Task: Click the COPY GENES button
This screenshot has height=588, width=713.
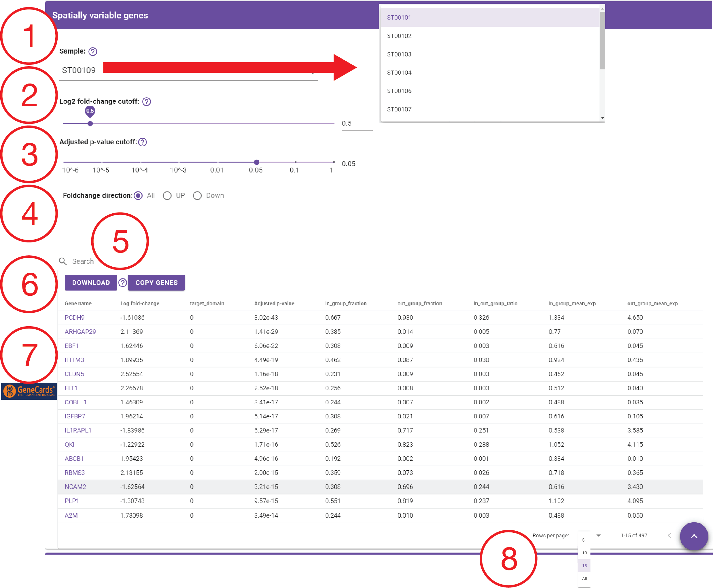Action: (156, 282)
